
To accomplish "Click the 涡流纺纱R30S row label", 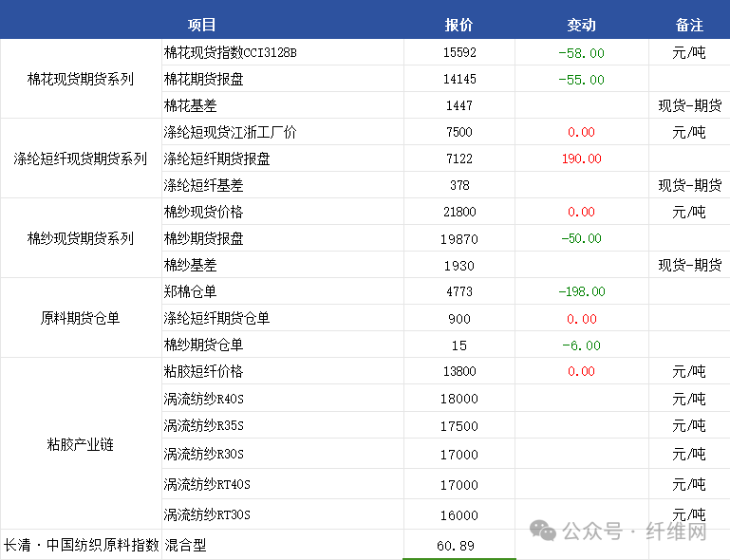I will coord(203,454).
